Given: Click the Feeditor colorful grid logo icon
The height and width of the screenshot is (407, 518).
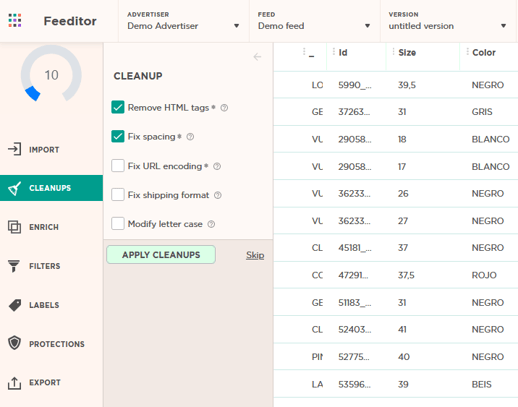Looking at the screenshot, I should 15,21.
